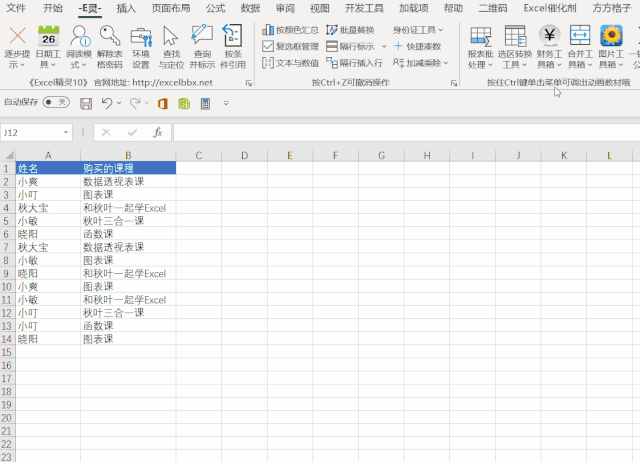Toggle the 自动保存 AutoSave switch
The height and width of the screenshot is (462, 640).
56,102
